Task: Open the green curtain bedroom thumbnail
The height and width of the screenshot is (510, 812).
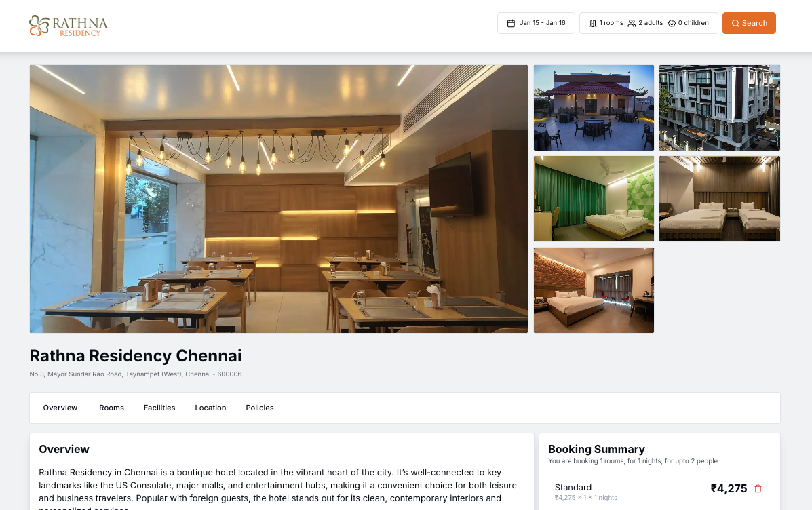Action: point(594,199)
